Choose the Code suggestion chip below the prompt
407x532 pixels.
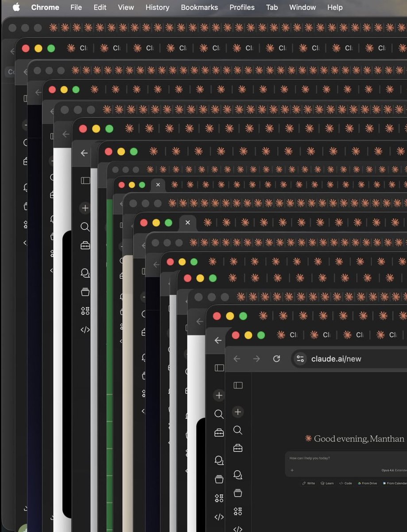pyautogui.click(x=345, y=483)
